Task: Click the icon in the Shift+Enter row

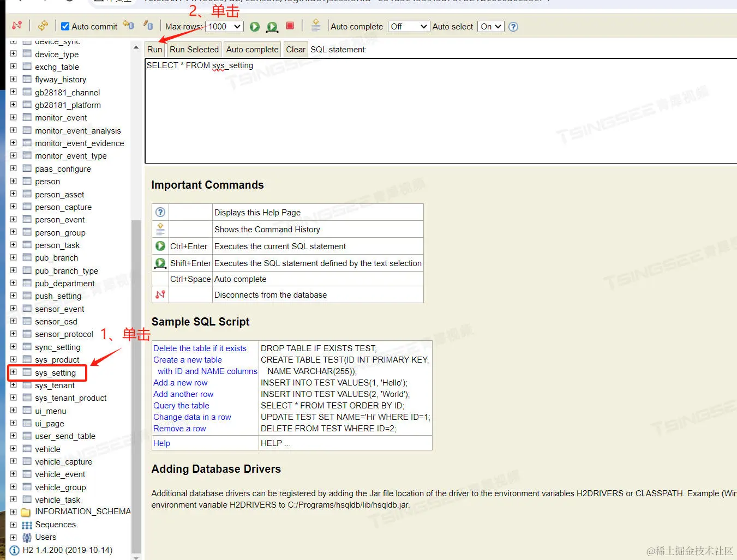Action: pyautogui.click(x=160, y=263)
